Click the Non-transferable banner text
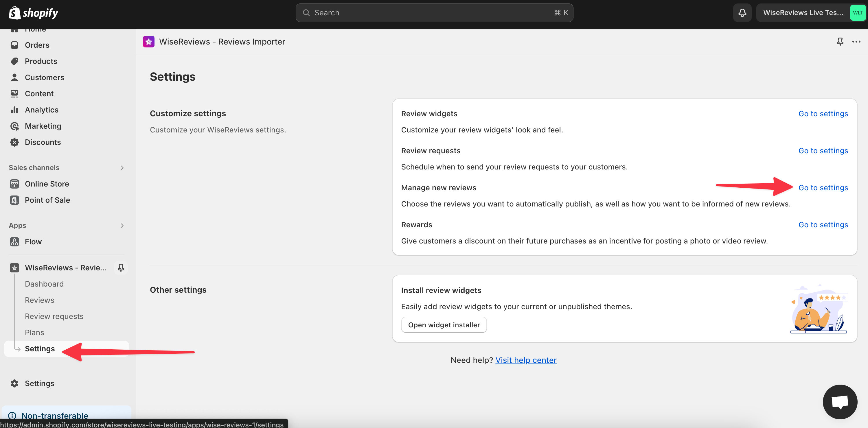The height and width of the screenshot is (428, 868). pos(55,416)
